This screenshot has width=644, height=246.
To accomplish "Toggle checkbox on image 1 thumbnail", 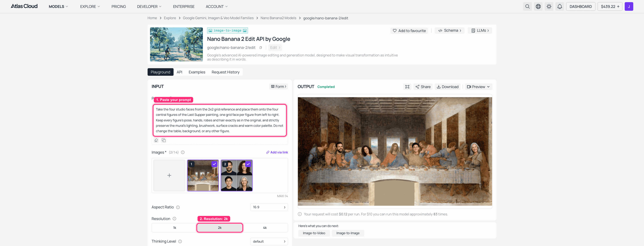I will [214, 164].
